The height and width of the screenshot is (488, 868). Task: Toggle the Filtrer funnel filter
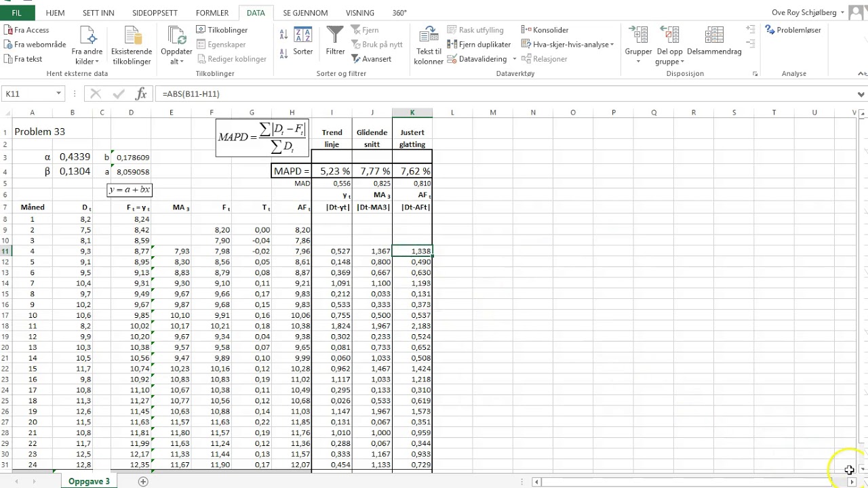[335, 41]
